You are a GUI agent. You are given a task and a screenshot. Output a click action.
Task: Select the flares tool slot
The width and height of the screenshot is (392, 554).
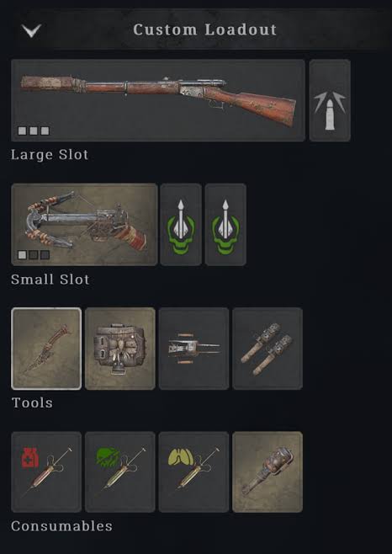pos(268,349)
